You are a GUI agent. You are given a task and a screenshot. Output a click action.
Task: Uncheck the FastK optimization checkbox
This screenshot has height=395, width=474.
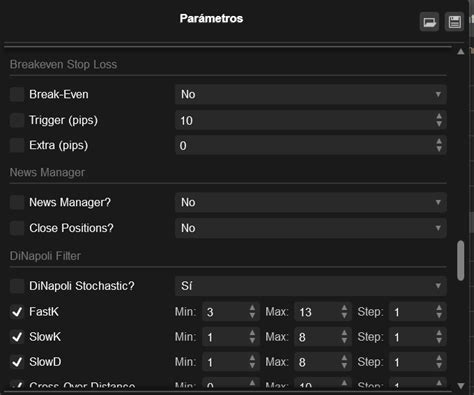click(x=17, y=312)
